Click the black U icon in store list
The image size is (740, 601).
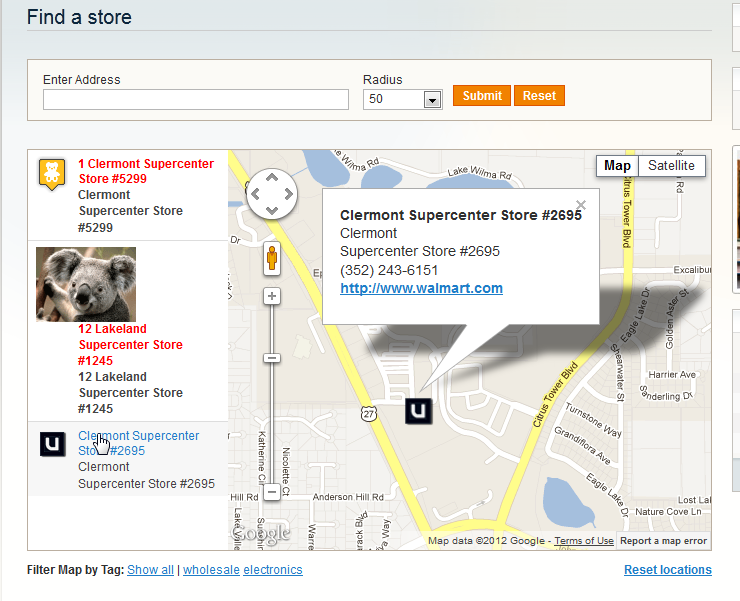point(52,444)
